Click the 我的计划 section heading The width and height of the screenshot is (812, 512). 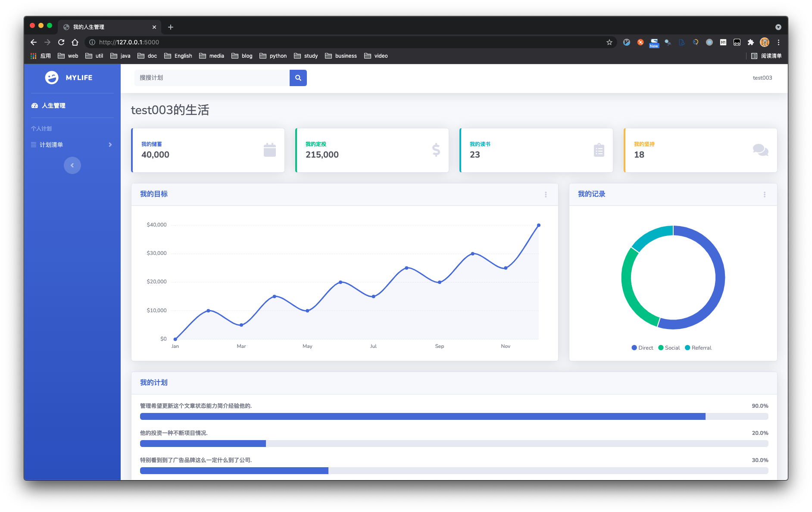(x=154, y=383)
